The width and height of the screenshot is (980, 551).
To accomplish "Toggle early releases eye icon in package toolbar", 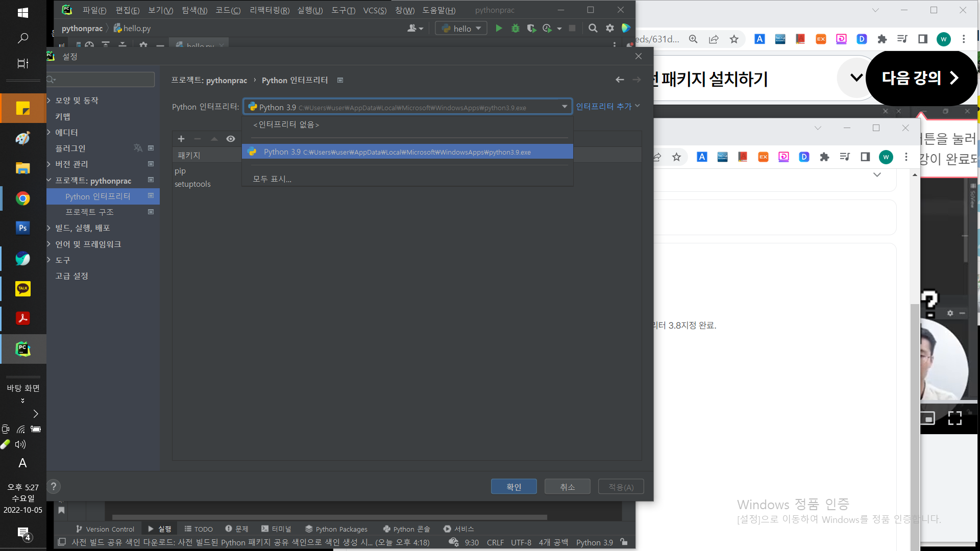I will [231, 139].
